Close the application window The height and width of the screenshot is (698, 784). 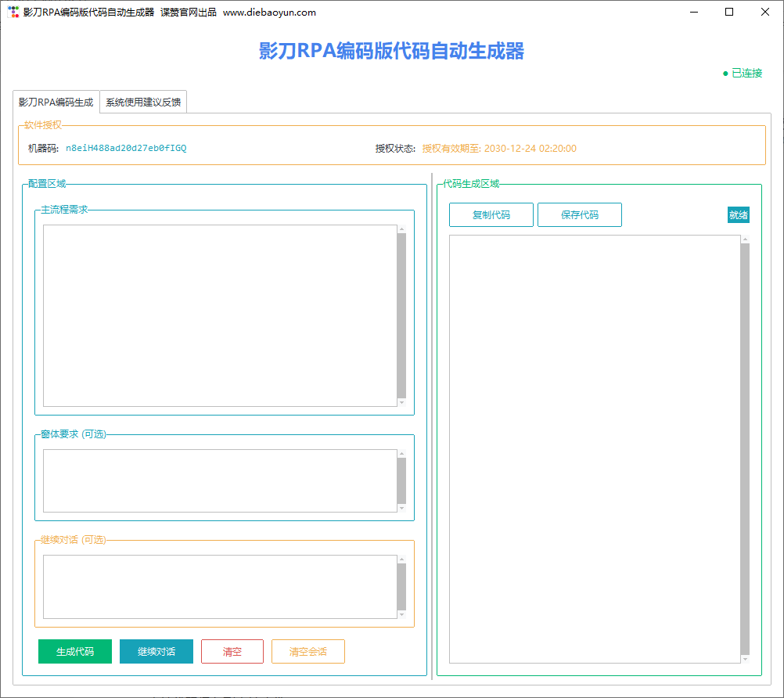(765, 12)
